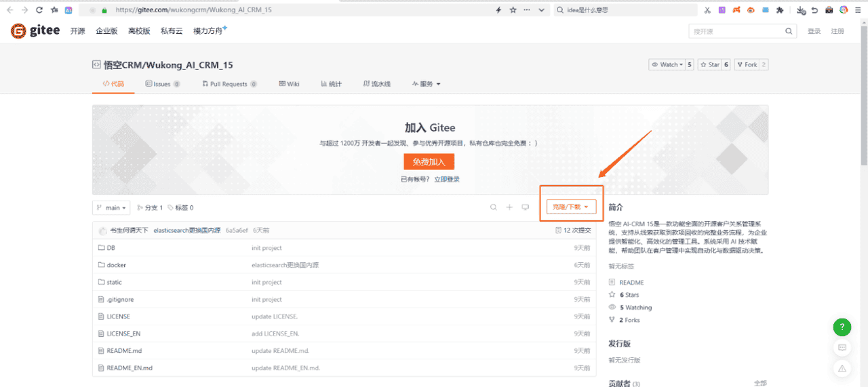Open the browser downloads icon
The height and width of the screenshot is (387, 868).
coord(801,10)
